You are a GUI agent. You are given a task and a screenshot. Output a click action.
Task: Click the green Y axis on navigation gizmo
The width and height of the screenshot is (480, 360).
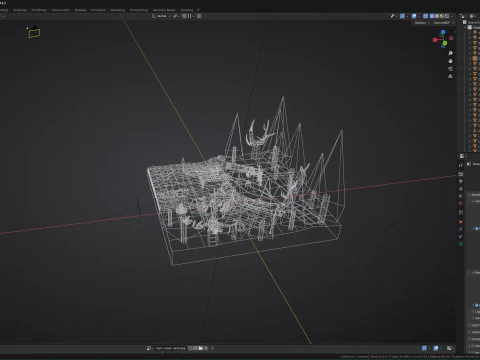click(445, 43)
